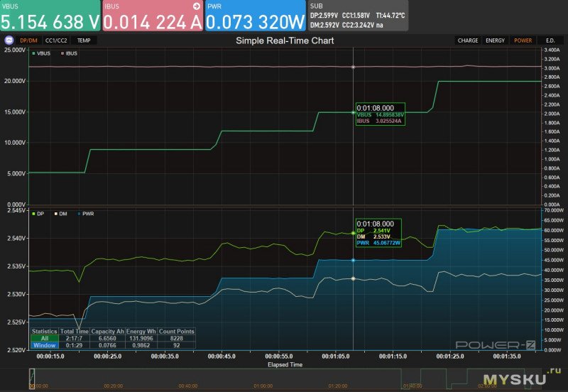The image size is (568, 392).
Task: Click the green VBUS voltage readout panel
Action: (50, 16)
